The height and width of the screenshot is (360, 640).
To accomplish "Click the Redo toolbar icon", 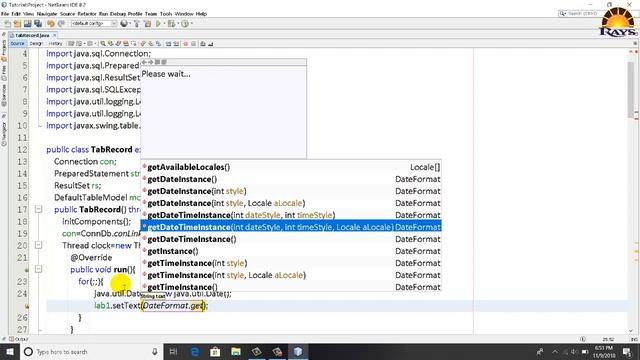I will click(x=61, y=24).
